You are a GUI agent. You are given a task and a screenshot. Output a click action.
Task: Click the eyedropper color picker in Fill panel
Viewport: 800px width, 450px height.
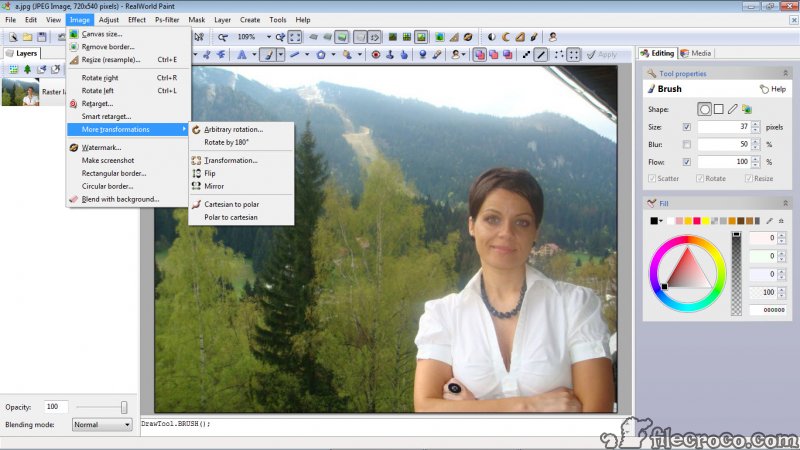click(769, 220)
